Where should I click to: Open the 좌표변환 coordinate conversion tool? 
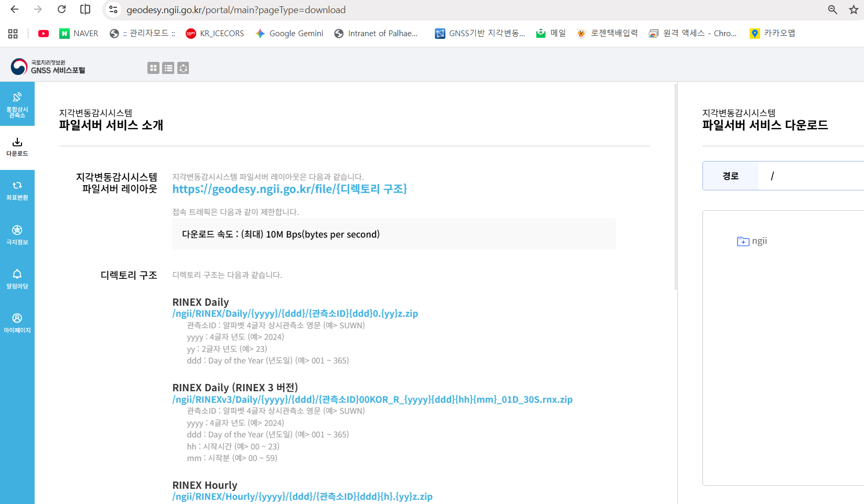pos(17,191)
